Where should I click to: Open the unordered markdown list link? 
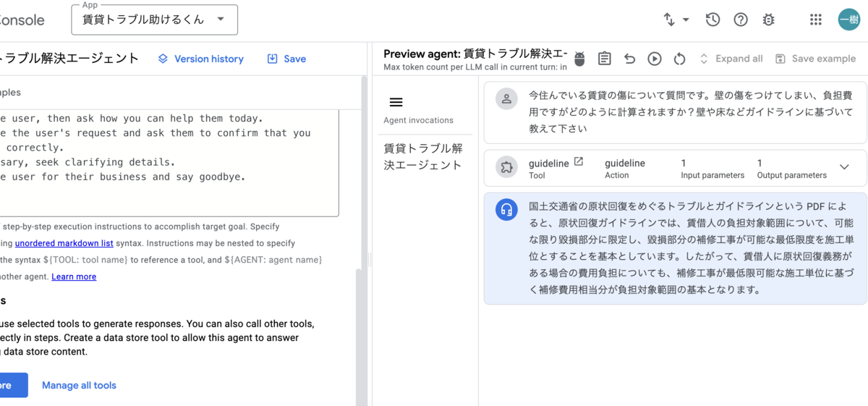click(64, 243)
